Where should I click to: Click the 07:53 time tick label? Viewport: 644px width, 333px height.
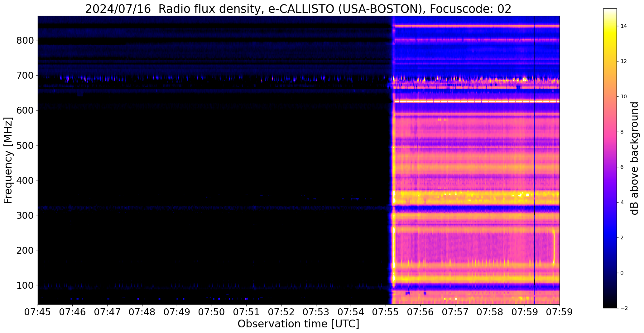pyautogui.click(x=316, y=312)
